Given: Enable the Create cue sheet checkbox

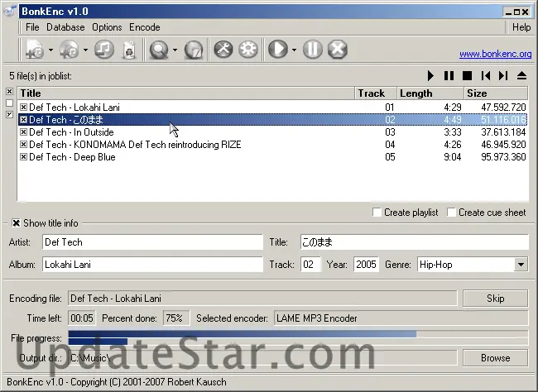Looking at the screenshot, I should coord(452,213).
